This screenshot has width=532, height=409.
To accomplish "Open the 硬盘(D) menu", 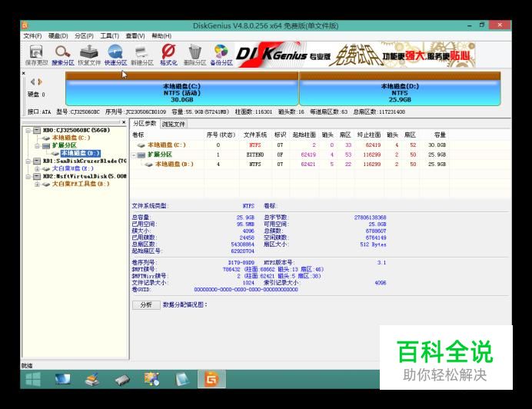I will click(58, 36).
